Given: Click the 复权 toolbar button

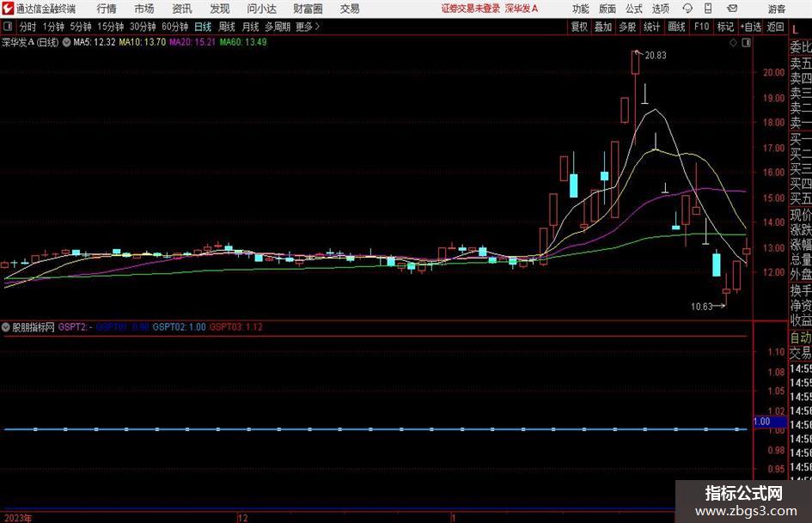Looking at the screenshot, I should point(579,27).
